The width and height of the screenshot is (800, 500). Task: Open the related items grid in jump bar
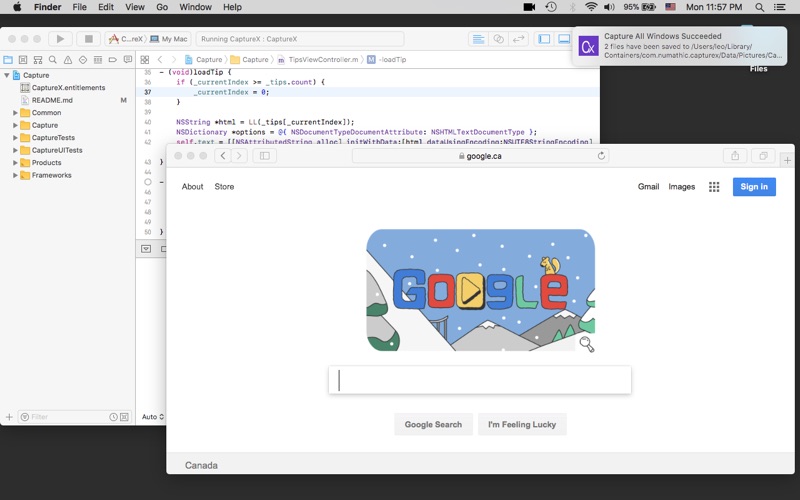pos(145,60)
